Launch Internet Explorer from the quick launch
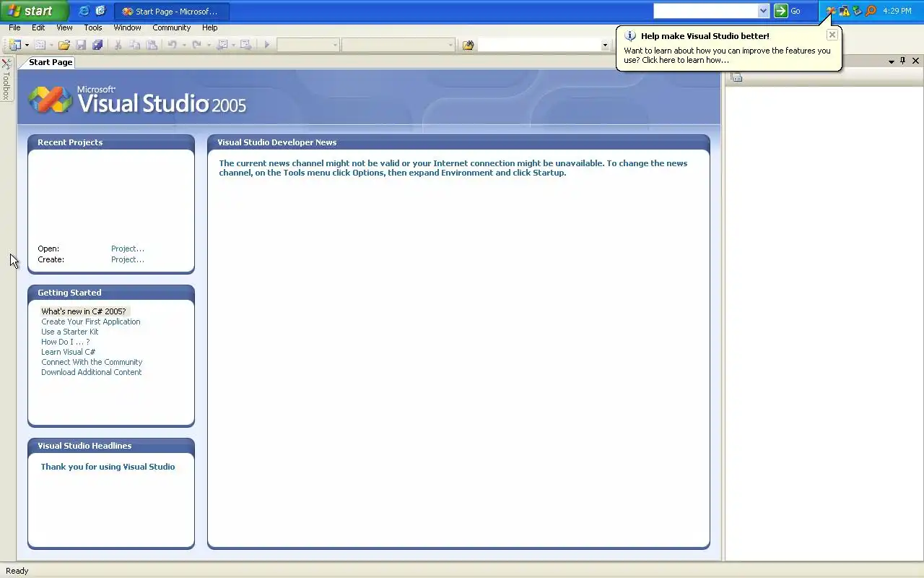This screenshot has width=924, height=578. 84,11
